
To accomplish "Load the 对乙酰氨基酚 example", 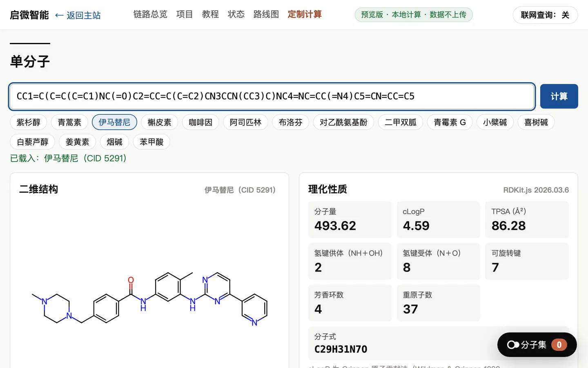I will (x=343, y=122).
